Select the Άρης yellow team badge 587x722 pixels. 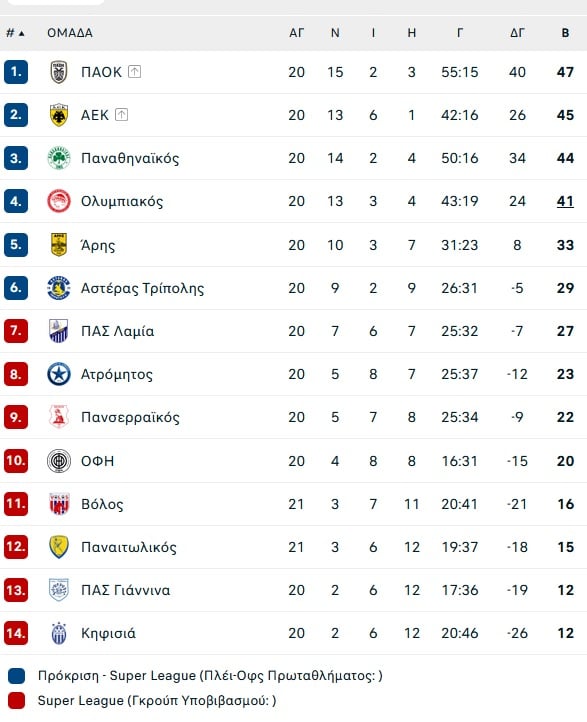coord(59,245)
